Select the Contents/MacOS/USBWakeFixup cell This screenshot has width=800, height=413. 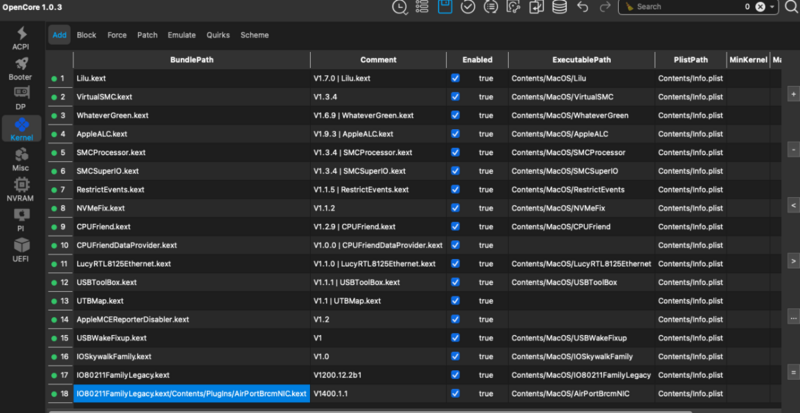(x=582, y=337)
